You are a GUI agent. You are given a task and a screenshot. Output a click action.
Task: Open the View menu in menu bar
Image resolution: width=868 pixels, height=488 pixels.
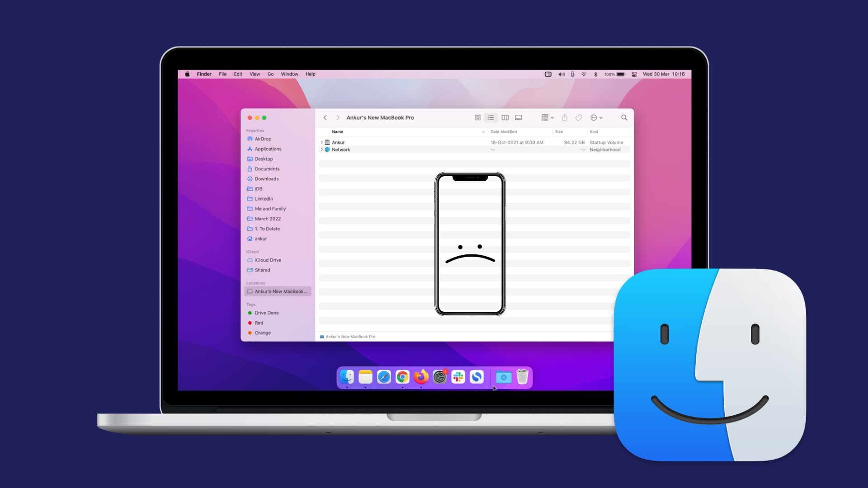tap(255, 74)
